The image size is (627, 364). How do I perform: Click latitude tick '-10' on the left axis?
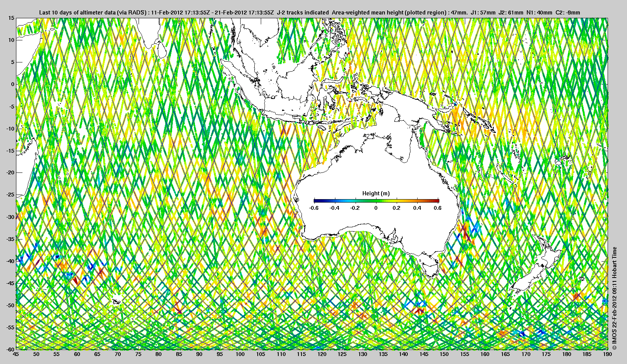[10, 128]
